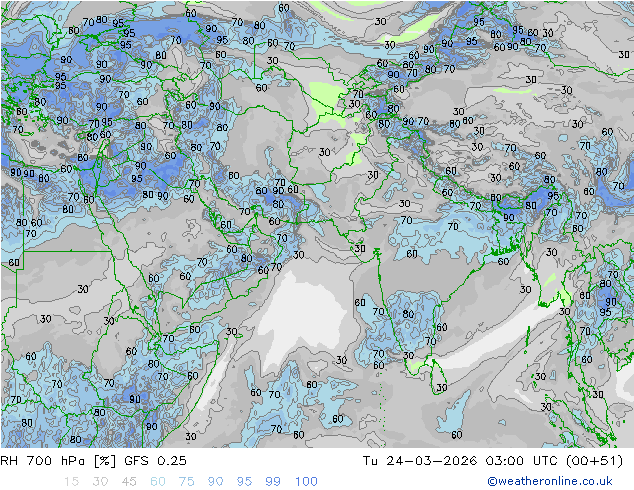Click legend value 100

(306, 481)
